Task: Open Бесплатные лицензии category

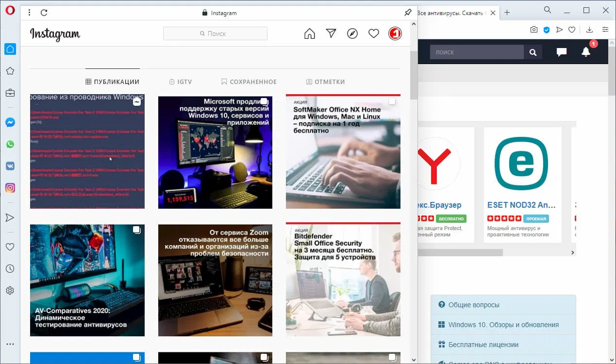Action: coord(503,345)
